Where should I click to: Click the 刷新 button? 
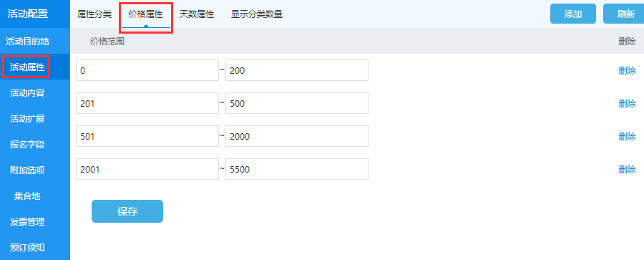(624, 14)
